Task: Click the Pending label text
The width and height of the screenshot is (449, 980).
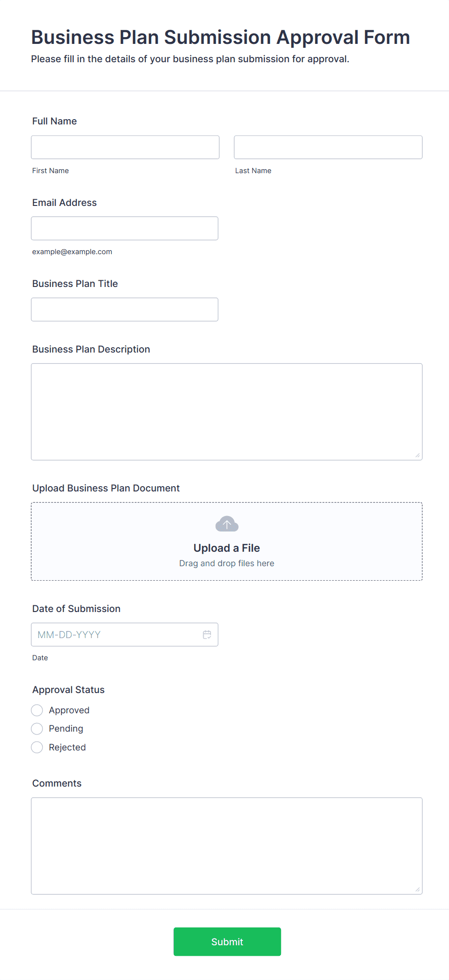Action: 66,729
